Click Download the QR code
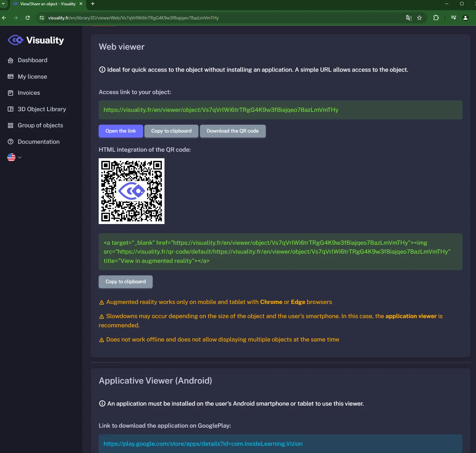The image size is (476, 453). 233,131
